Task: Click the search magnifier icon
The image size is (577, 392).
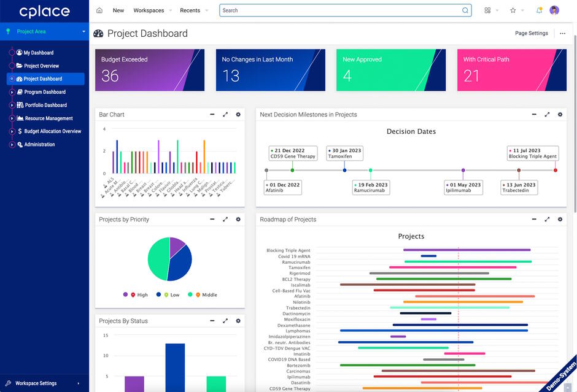Action: [465, 10]
